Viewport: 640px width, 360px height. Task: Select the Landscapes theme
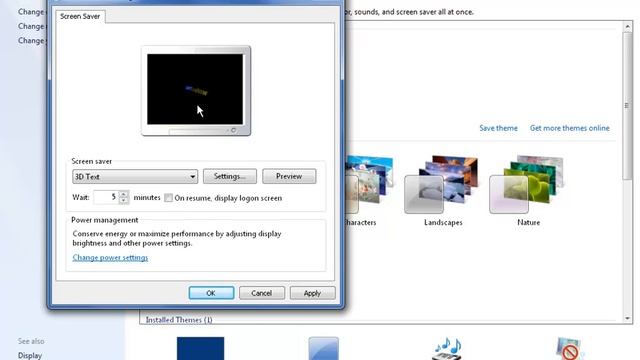pyautogui.click(x=442, y=190)
